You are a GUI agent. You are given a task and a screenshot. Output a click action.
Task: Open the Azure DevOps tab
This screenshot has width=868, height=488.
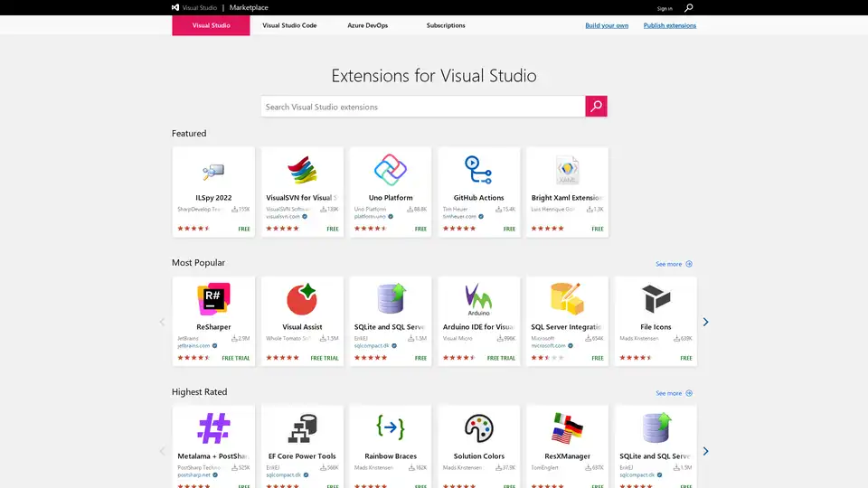[x=367, y=25]
